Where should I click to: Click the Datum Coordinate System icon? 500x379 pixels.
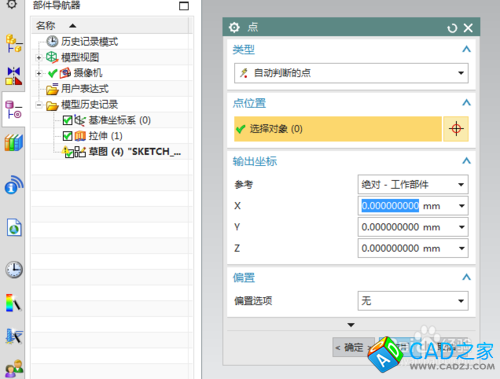(x=80, y=120)
